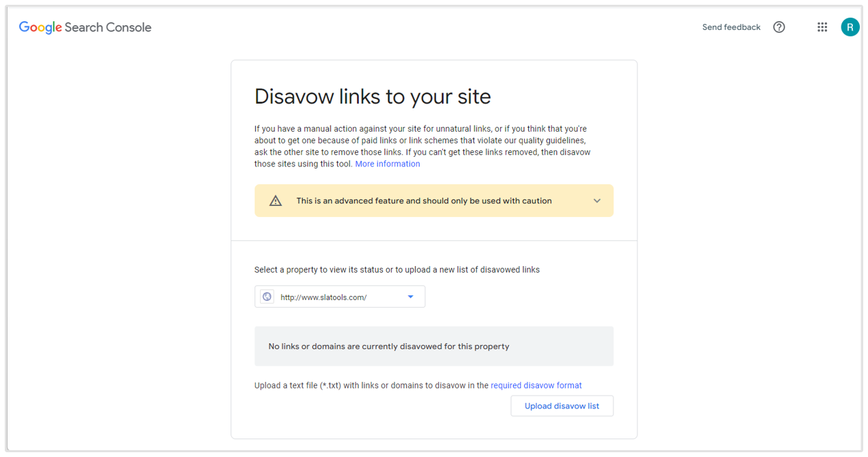The height and width of the screenshot is (457, 868).
Task: Select the colored Google logo
Action: click(x=40, y=27)
